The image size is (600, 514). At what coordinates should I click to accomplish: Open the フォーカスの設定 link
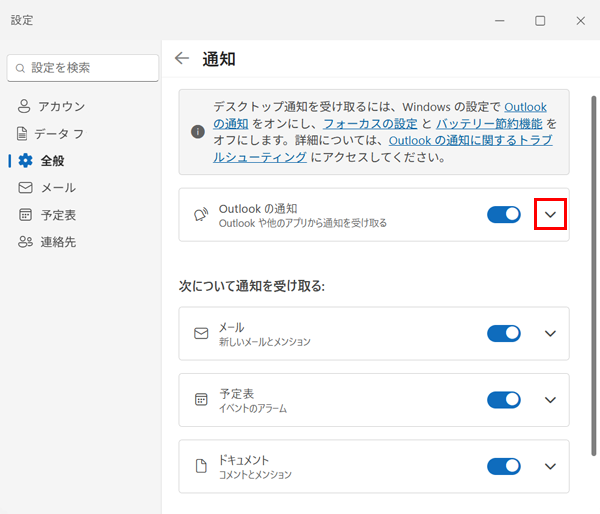(370, 124)
